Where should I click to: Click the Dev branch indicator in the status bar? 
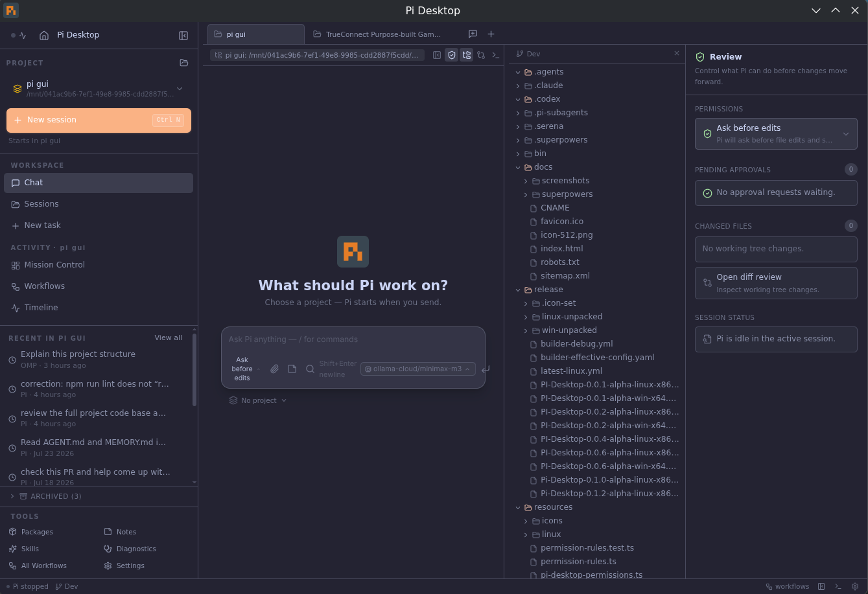pyautogui.click(x=67, y=586)
